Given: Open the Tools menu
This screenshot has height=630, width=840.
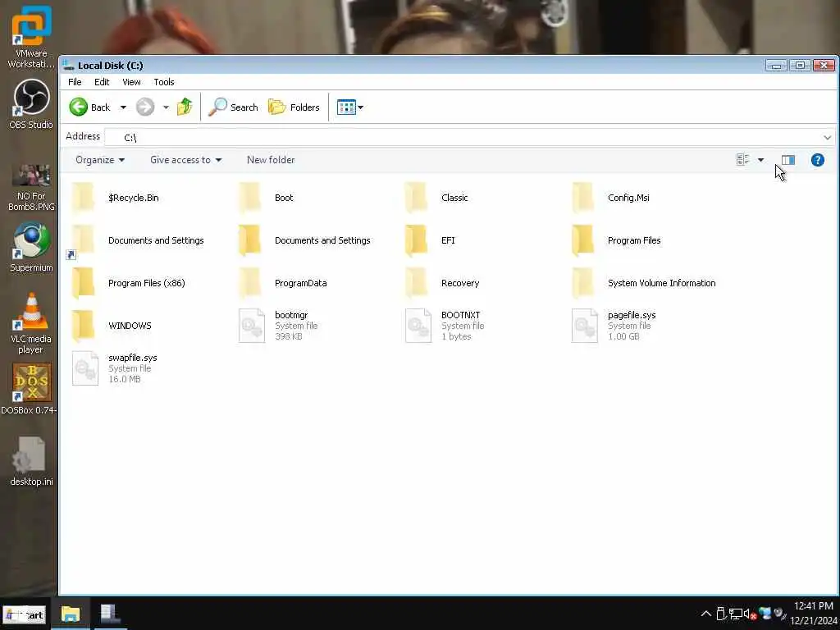Looking at the screenshot, I should click(x=164, y=82).
